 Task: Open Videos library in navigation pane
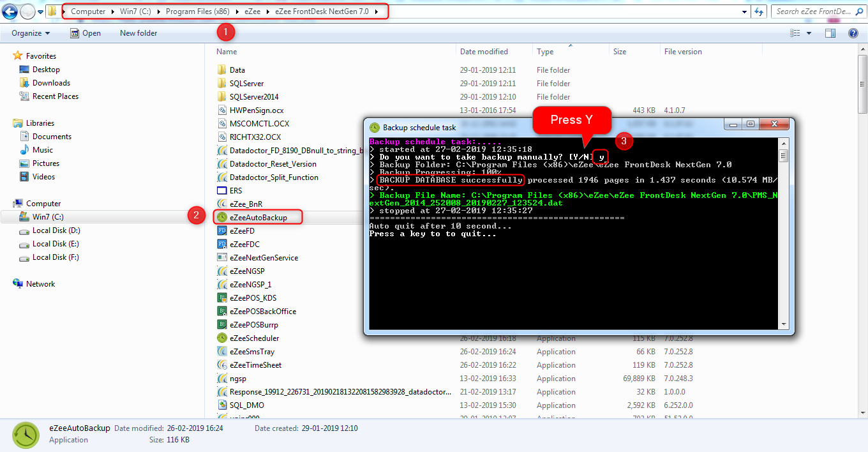click(44, 177)
